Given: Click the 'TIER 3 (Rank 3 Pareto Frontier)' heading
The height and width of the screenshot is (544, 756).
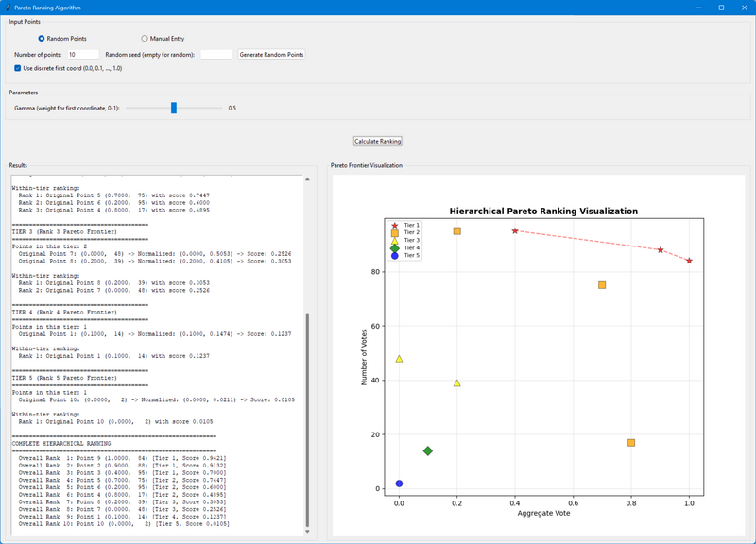Looking at the screenshot, I should point(64,232).
